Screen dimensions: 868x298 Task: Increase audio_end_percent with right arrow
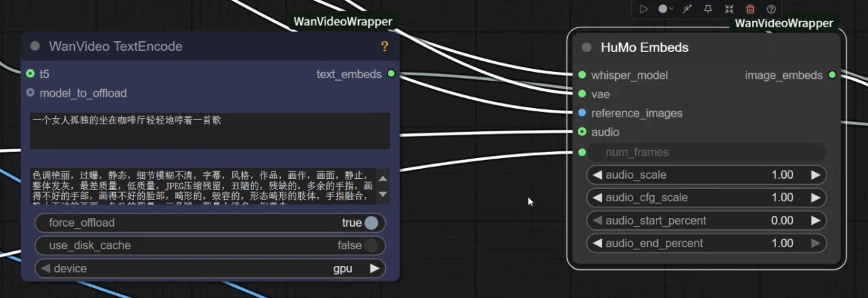pos(815,243)
